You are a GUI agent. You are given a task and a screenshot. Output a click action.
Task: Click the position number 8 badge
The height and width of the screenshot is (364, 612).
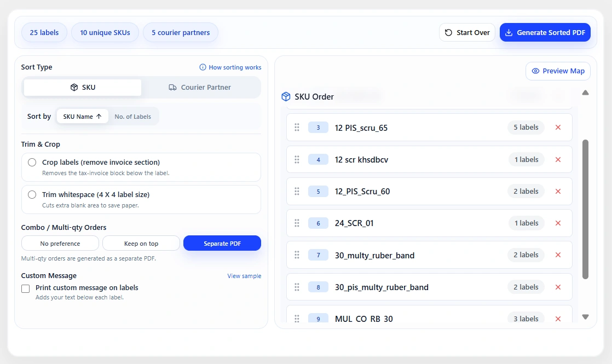click(318, 287)
